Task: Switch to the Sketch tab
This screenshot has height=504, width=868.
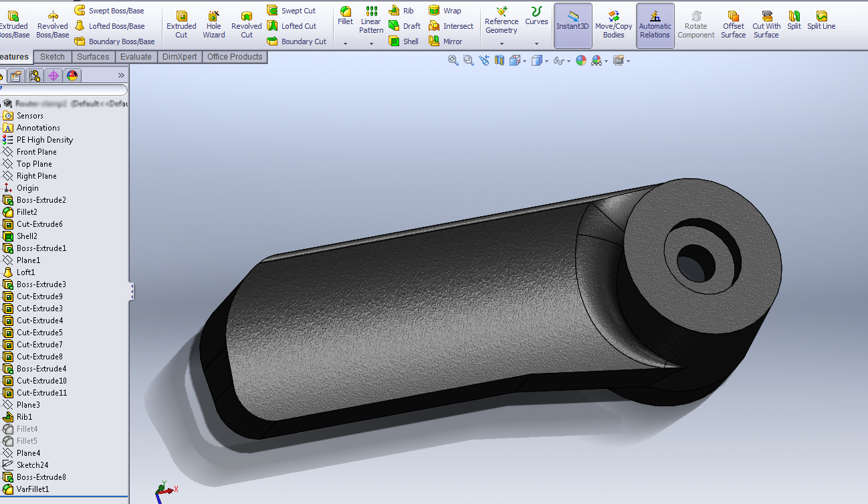Action: tap(52, 57)
